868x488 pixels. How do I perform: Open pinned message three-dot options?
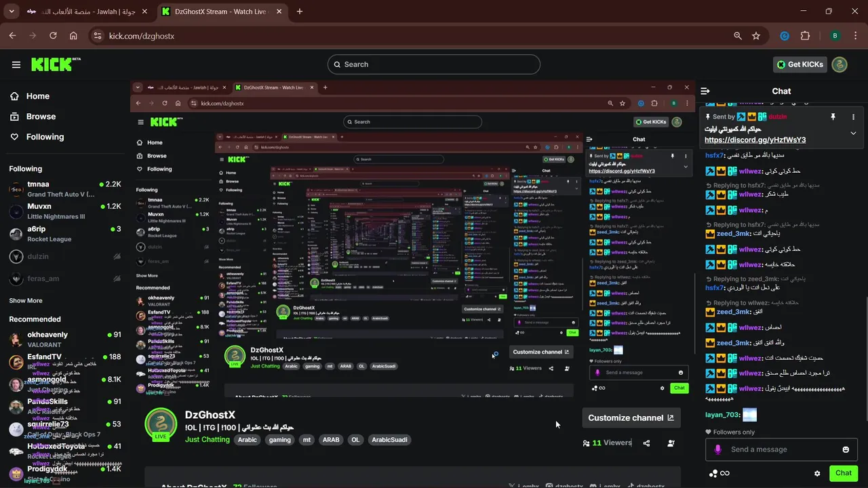point(853,117)
